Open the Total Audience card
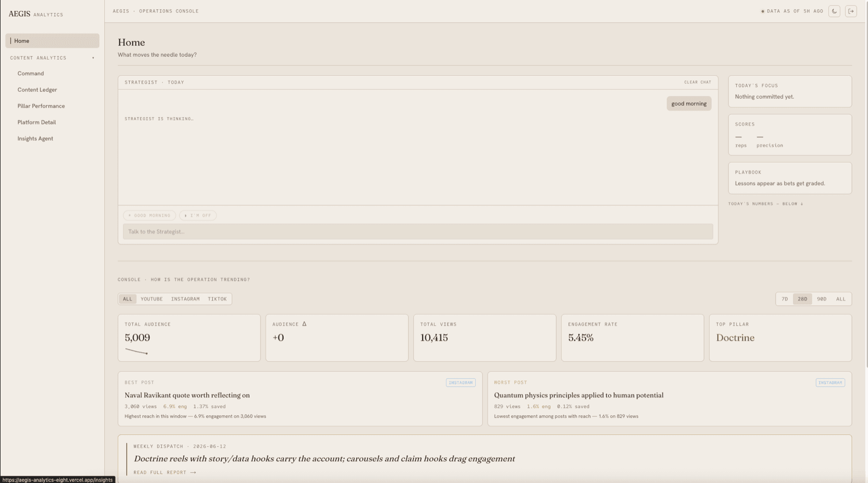This screenshot has height=483, width=868. point(189,338)
